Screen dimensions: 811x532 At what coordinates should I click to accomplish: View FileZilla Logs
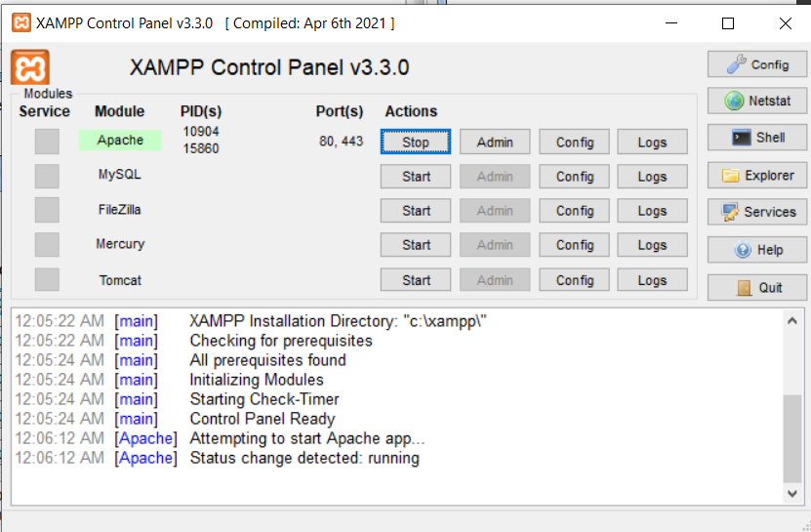coord(652,211)
